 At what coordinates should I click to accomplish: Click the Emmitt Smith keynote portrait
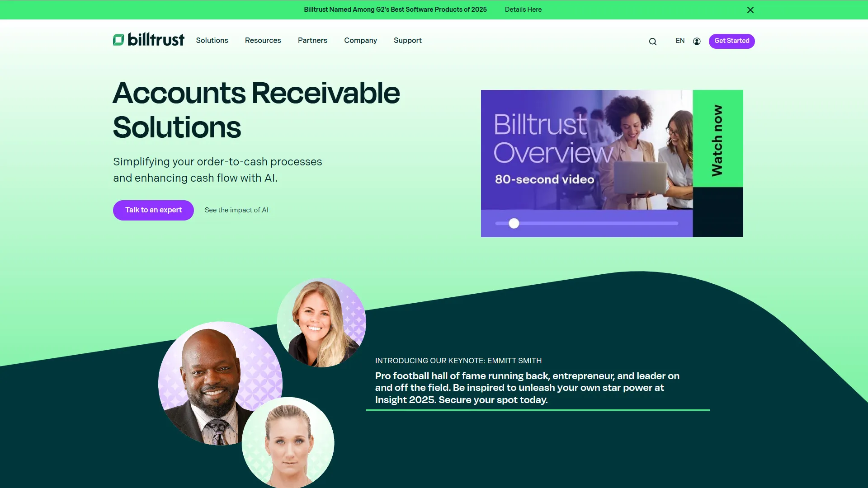coord(220,383)
